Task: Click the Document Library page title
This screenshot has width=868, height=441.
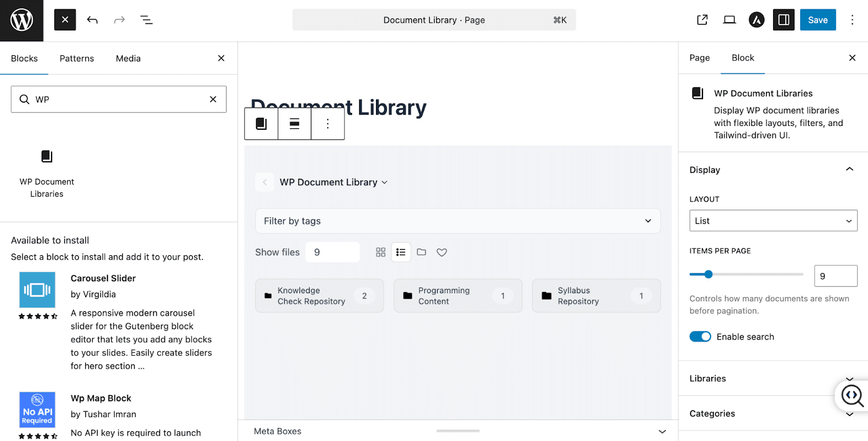Action: coord(339,108)
